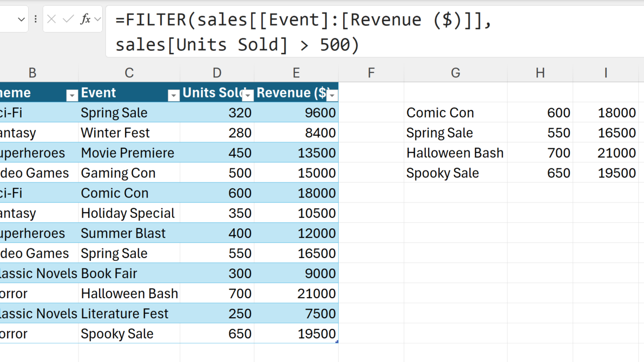Viewport: 644px width, 362px height.
Task: Select column C header
Action: pyautogui.click(x=129, y=73)
